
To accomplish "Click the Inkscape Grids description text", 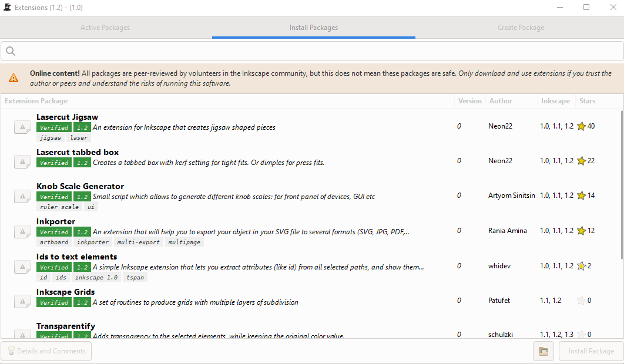I will [x=196, y=302].
